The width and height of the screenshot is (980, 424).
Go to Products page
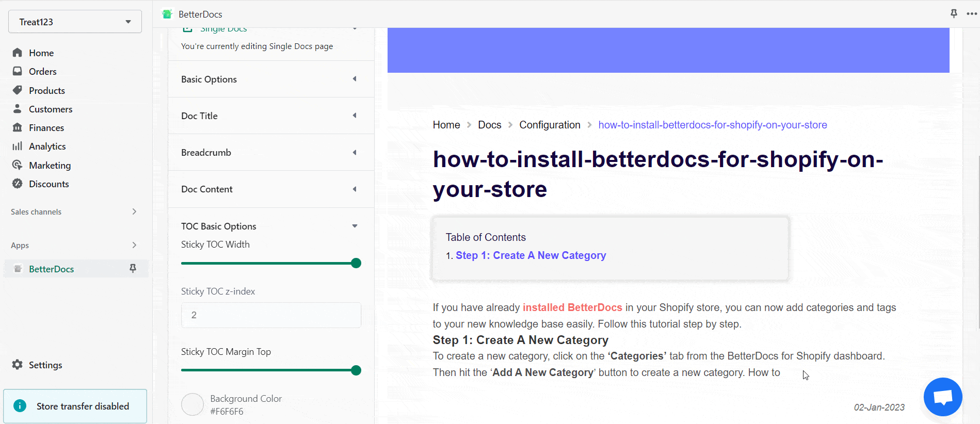coord(47,90)
